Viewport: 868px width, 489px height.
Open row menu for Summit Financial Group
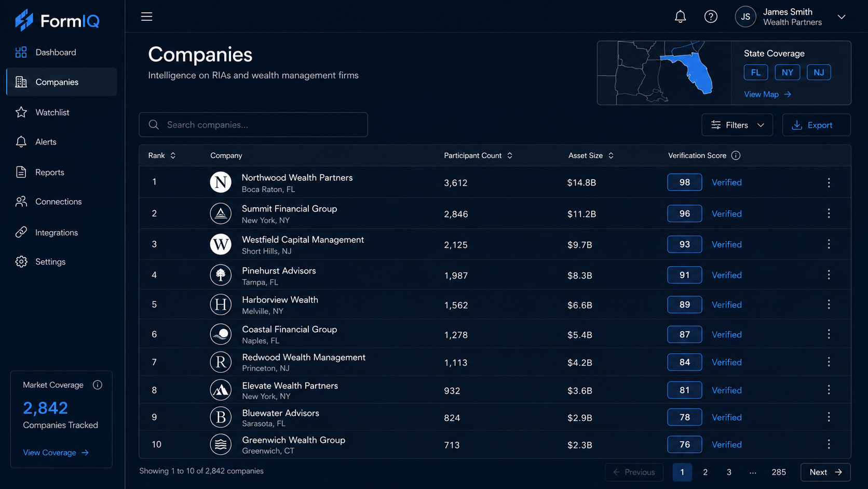point(829,214)
